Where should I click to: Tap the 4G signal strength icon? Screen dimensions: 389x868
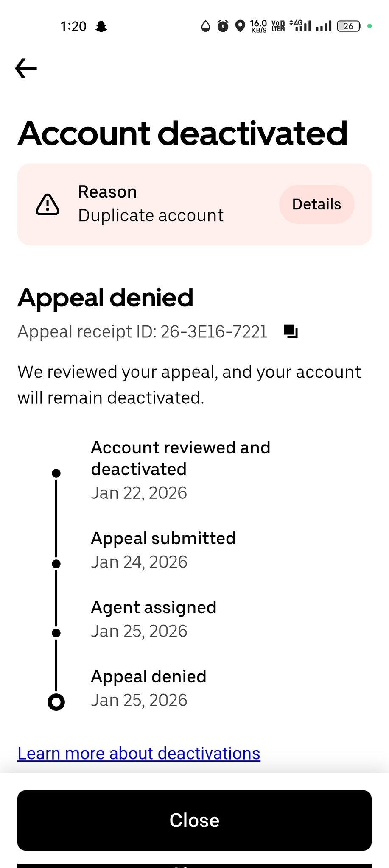(300, 26)
